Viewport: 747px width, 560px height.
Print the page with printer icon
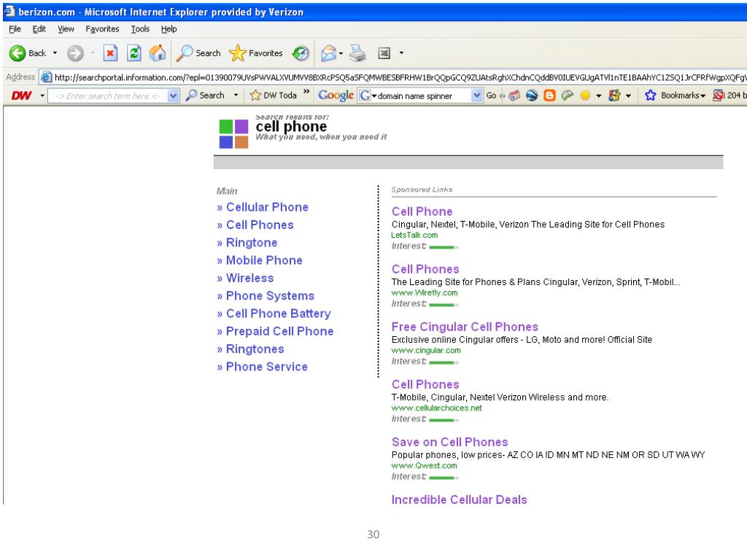pos(357,53)
